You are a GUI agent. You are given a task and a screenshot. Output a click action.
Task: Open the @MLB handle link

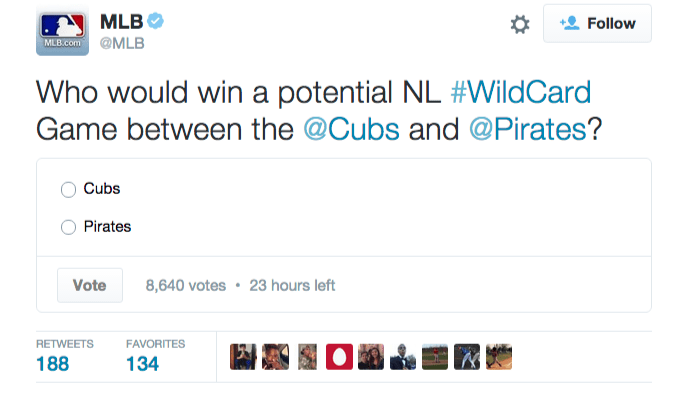pos(122,43)
